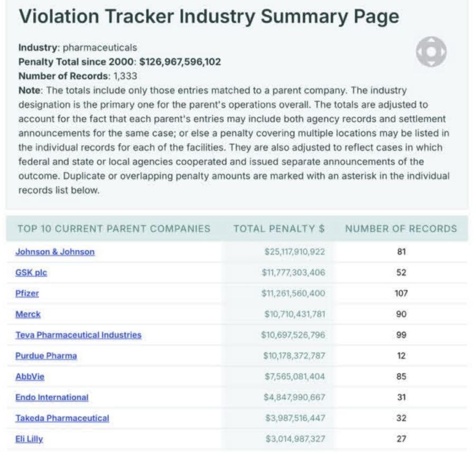Click Purdue Pharma's $10,178,372,787 penalty amount
Screen dimensions: 476x458
tap(294, 356)
